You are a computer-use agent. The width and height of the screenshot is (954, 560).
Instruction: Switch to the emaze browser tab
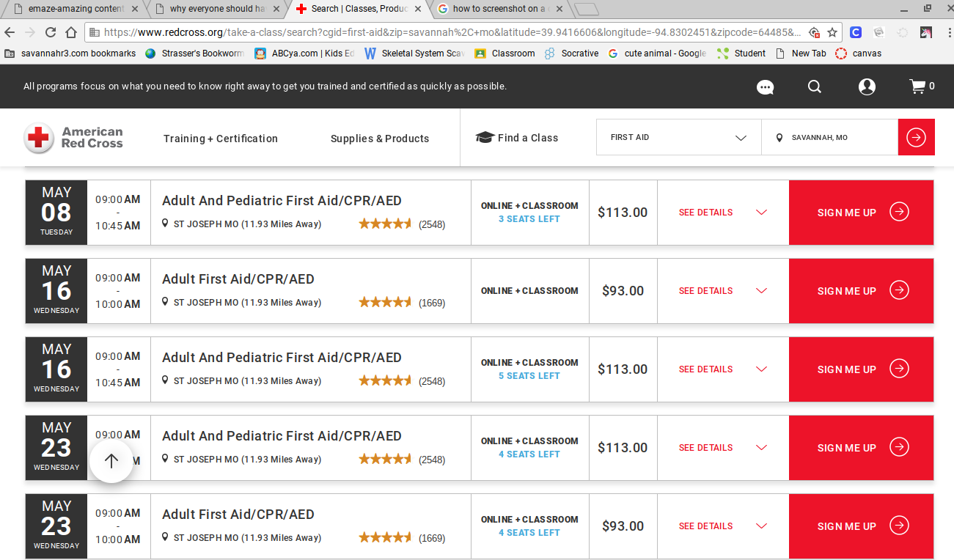pos(73,9)
